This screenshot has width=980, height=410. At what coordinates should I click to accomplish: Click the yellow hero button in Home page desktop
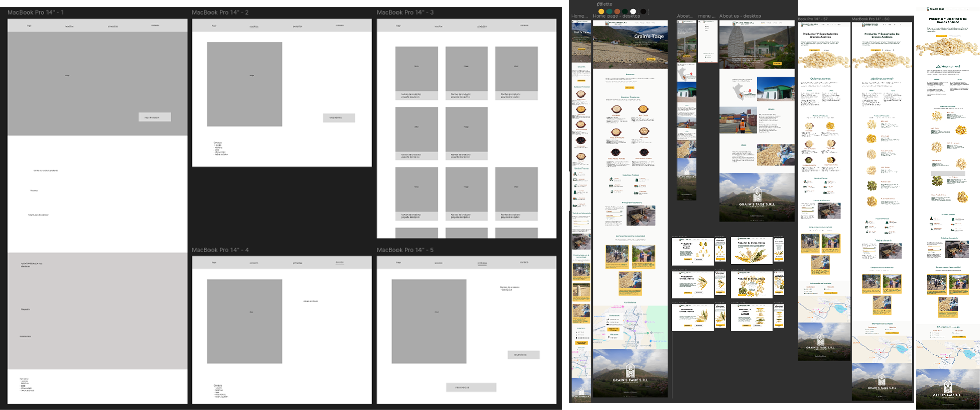coord(651,59)
